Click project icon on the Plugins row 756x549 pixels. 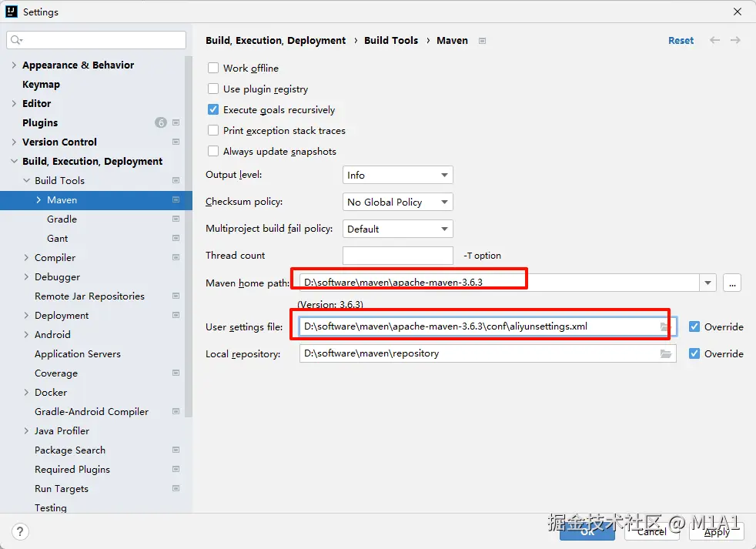coord(176,122)
